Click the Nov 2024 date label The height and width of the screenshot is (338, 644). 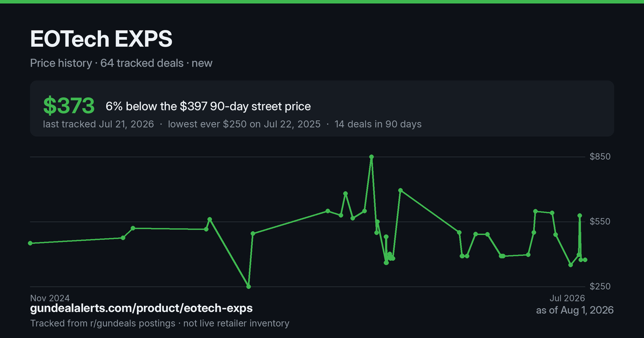pyautogui.click(x=50, y=298)
